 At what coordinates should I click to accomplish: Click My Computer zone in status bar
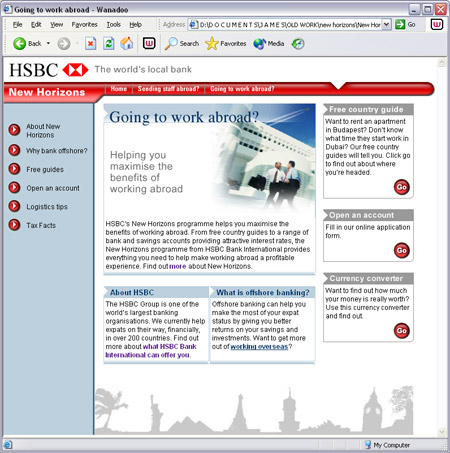tap(387, 445)
